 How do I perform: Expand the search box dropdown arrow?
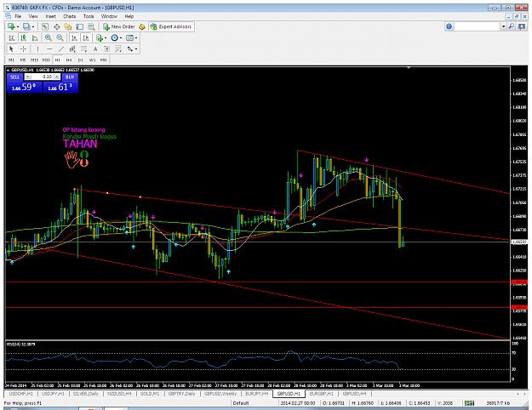[x=504, y=26]
